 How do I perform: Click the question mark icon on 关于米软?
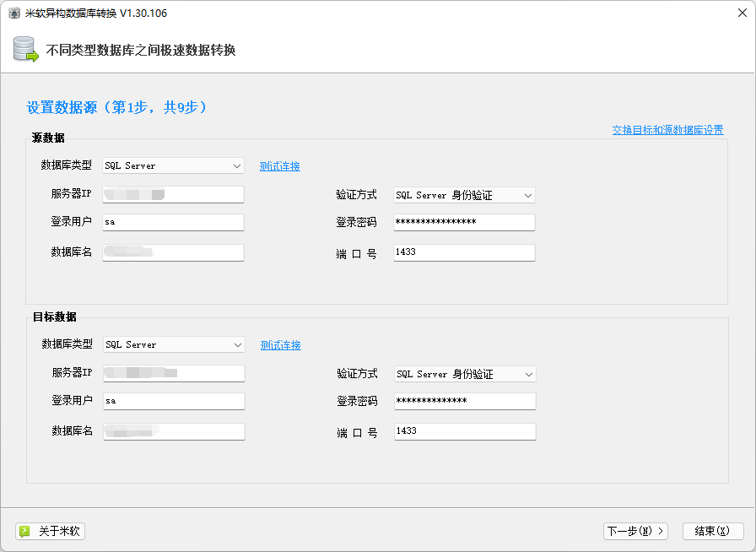pyautogui.click(x=25, y=532)
